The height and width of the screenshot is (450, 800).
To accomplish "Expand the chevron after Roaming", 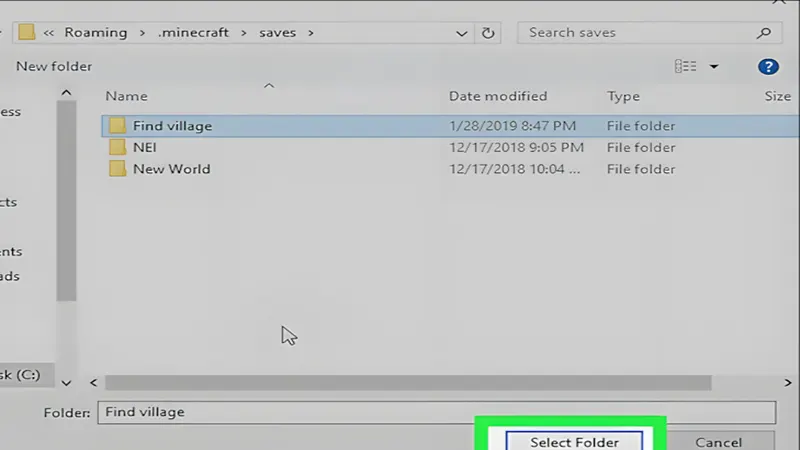I will tap(142, 33).
